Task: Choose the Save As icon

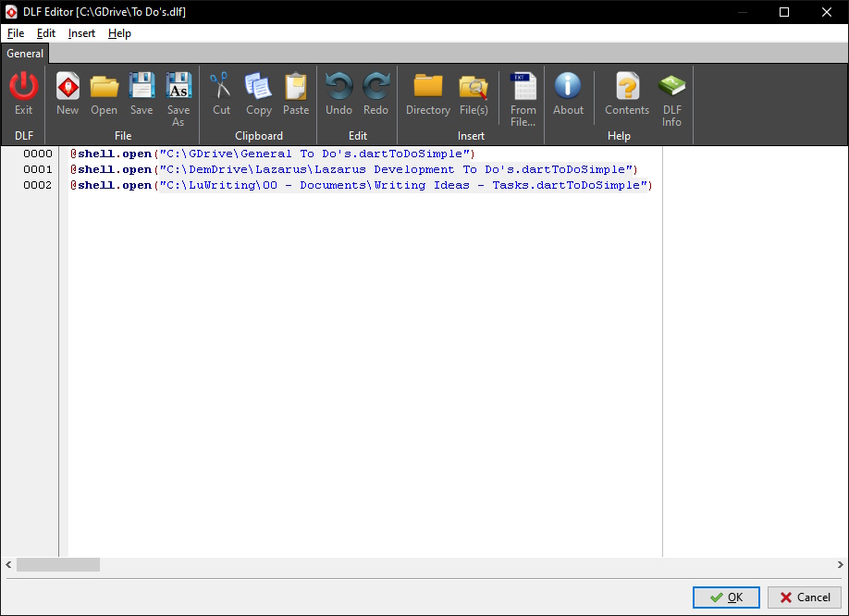Action: [178, 87]
